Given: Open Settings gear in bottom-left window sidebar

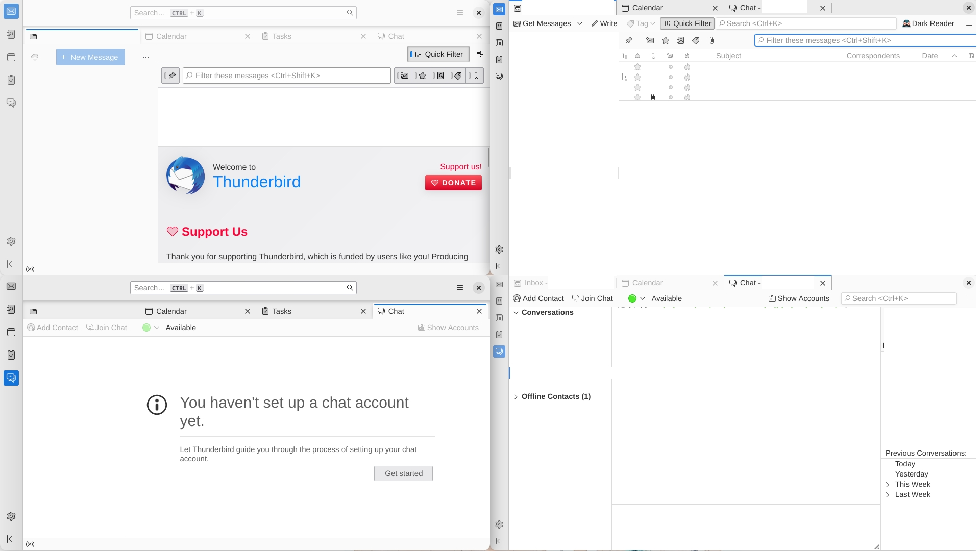Looking at the screenshot, I should coord(11,516).
